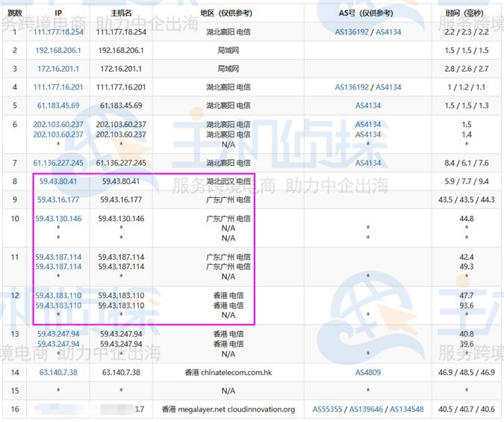Select 香港 megalayer.net cloudinnovation.org cell
The image size is (504, 422).
pos(228,409)
